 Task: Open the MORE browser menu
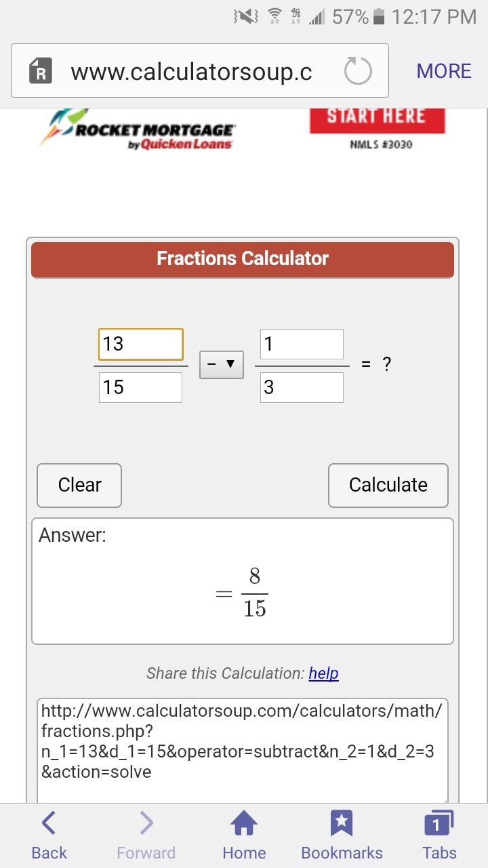444,71
